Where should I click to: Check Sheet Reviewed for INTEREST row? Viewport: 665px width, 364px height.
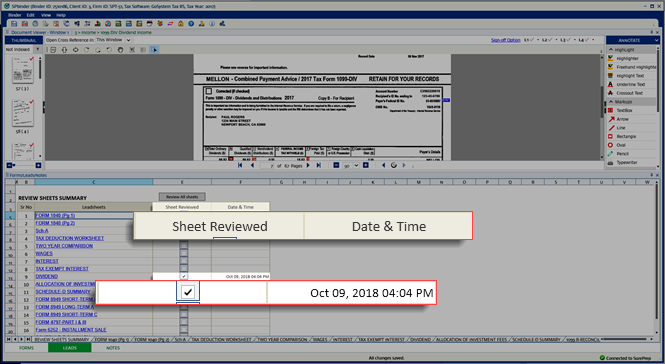[x=184, y=261]
